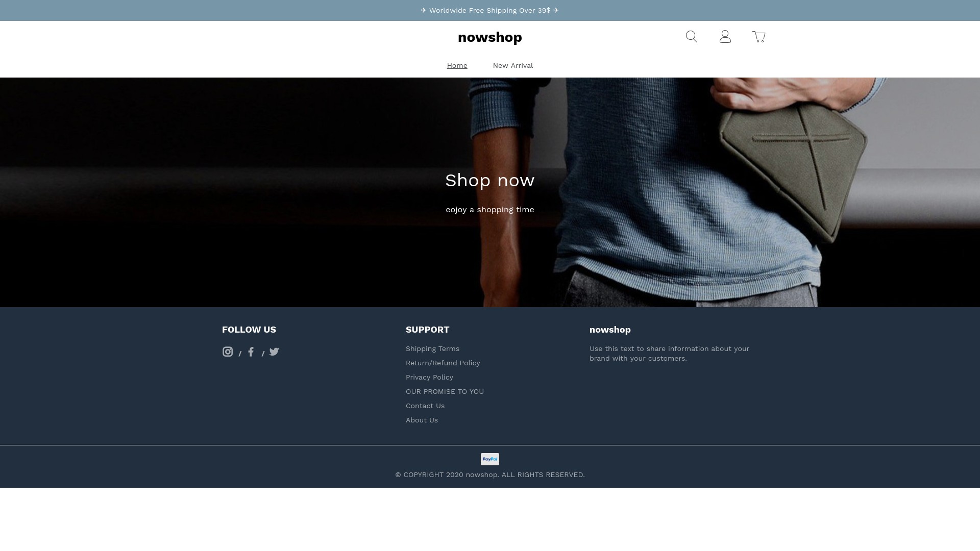
Task: Click the Privacy Policy link
Action: click(x=429, y=377)
